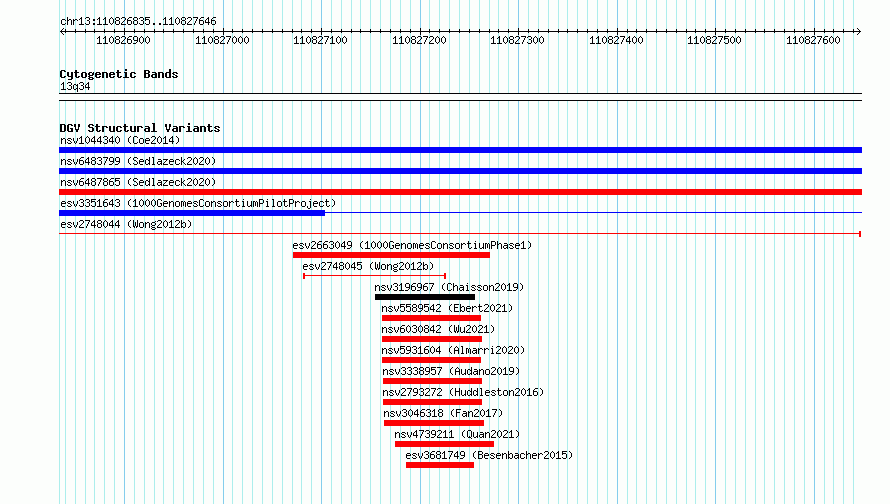Click black bar of nsv3196967
The width and height of the screenshot is (890, 504).
(x=425, y=297)
